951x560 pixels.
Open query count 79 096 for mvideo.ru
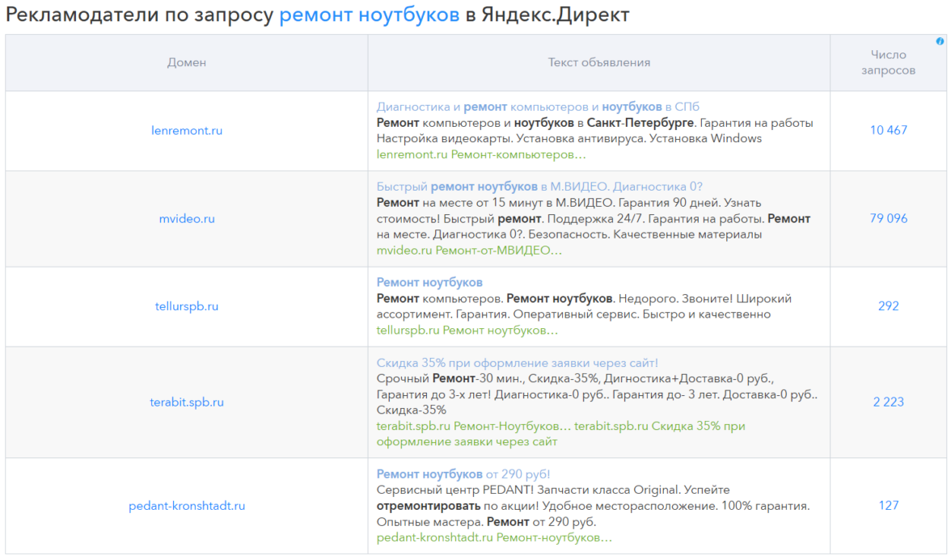click(x=889, y=218)
